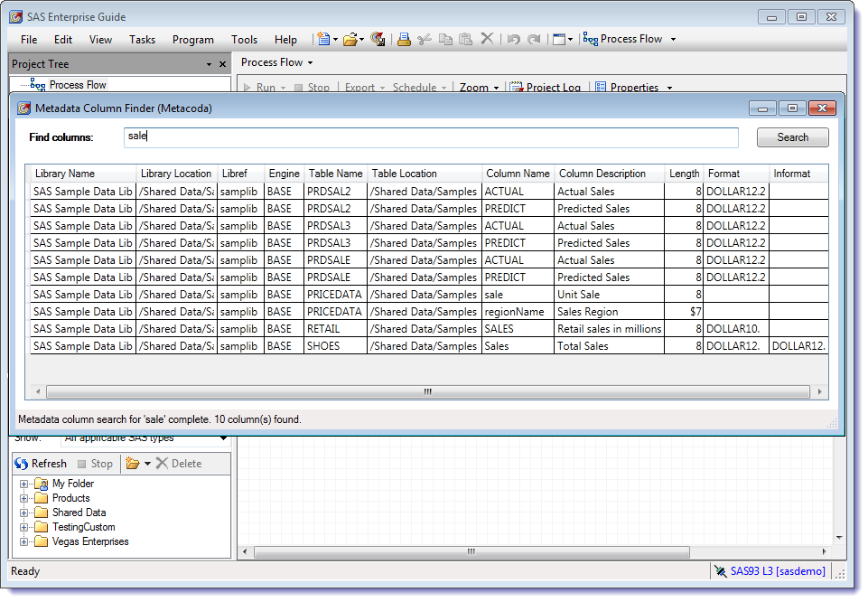Click the Open folder toolbar icon

pyautogui.click(x=350, y=40)
